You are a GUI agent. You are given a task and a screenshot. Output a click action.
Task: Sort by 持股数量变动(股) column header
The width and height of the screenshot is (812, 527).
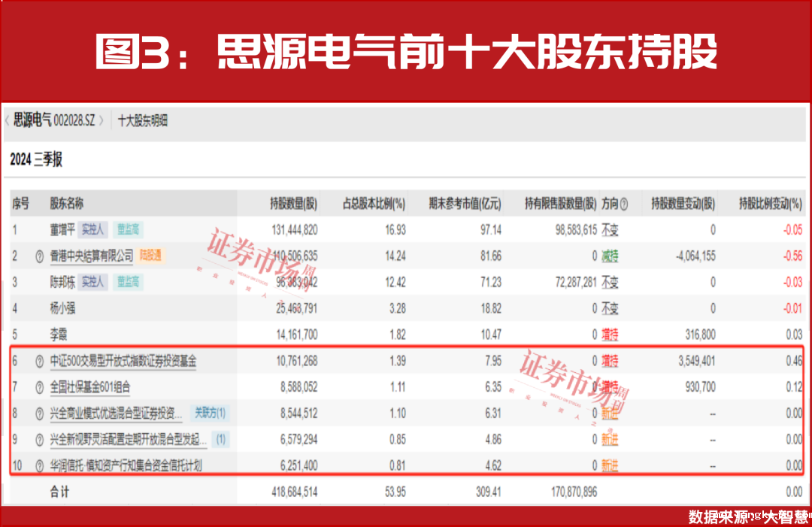coord(683,204)
